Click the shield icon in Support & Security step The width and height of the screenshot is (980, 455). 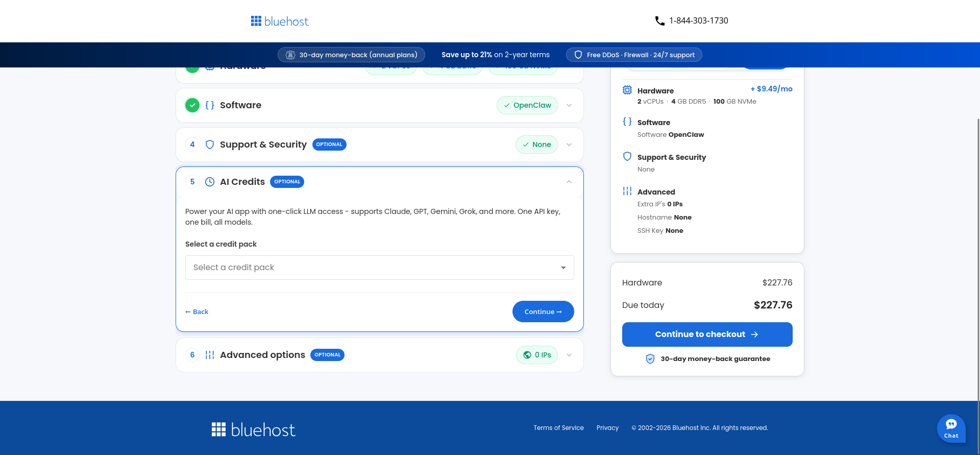(210, 145)
